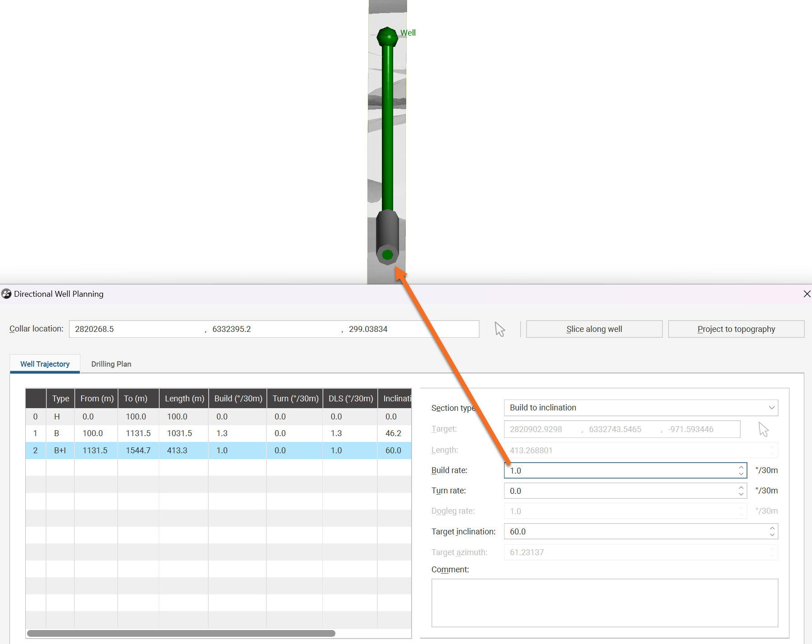
Task: Close the Directional Well Planning panel
Action: [x=807, y=294]
